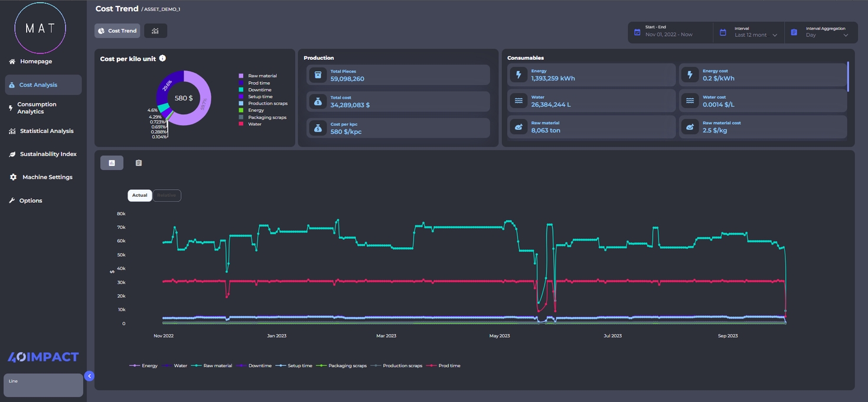Open Machine Settings from the sidebar
This screenshot has width=868, height=402.
[47, 177]
